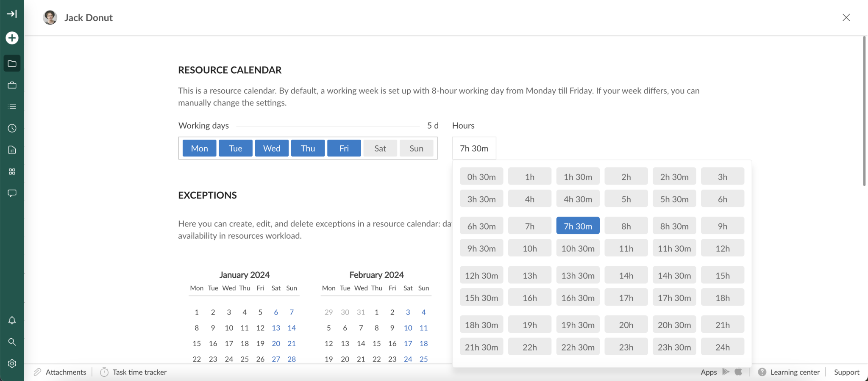Toggle Fri working day off

tap(344, 148)
